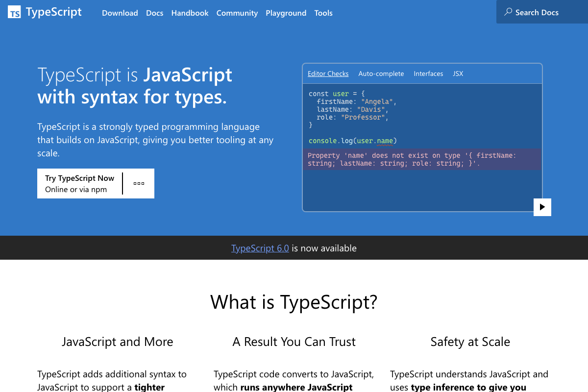Open the Download page
Screen dimensions: 588x392
point(120,13)
